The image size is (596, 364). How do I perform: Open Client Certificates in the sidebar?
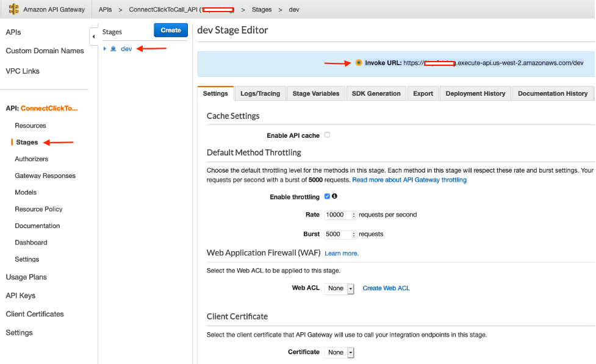(x=35, y=314)
